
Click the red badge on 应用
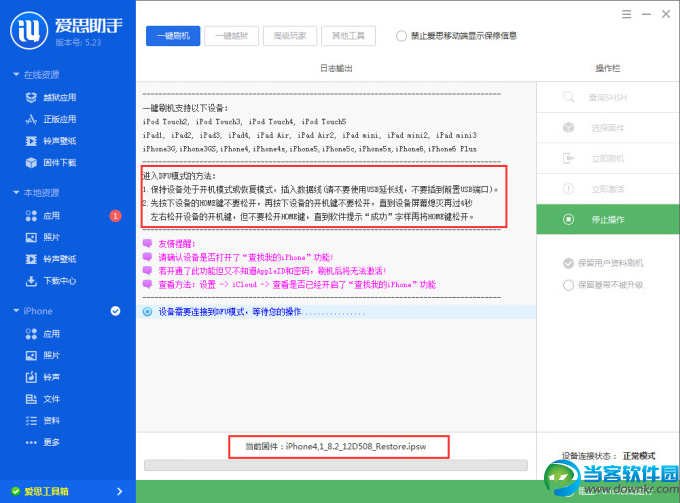[x=115, y=216]
